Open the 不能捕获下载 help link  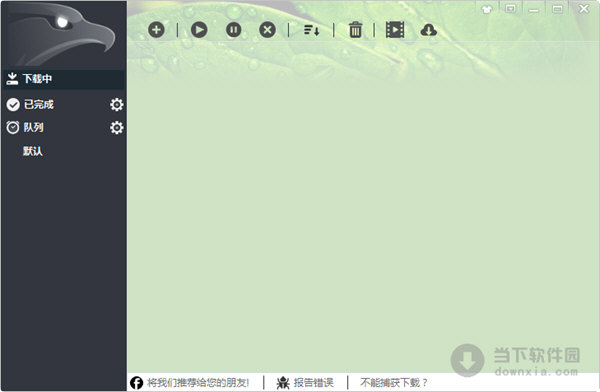pos(393,382)
